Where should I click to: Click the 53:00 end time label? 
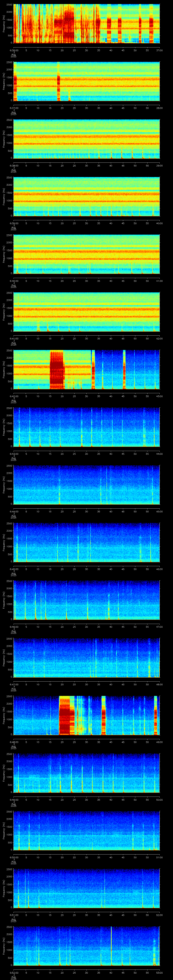point(160,972)
